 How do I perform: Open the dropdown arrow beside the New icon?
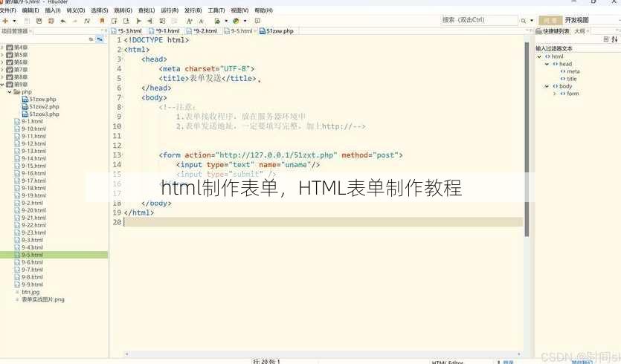[x=15, y=21]
